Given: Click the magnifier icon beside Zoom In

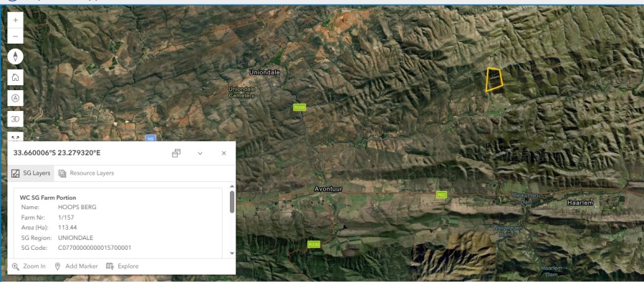Looking at the screenshot, I should (16, 266).
